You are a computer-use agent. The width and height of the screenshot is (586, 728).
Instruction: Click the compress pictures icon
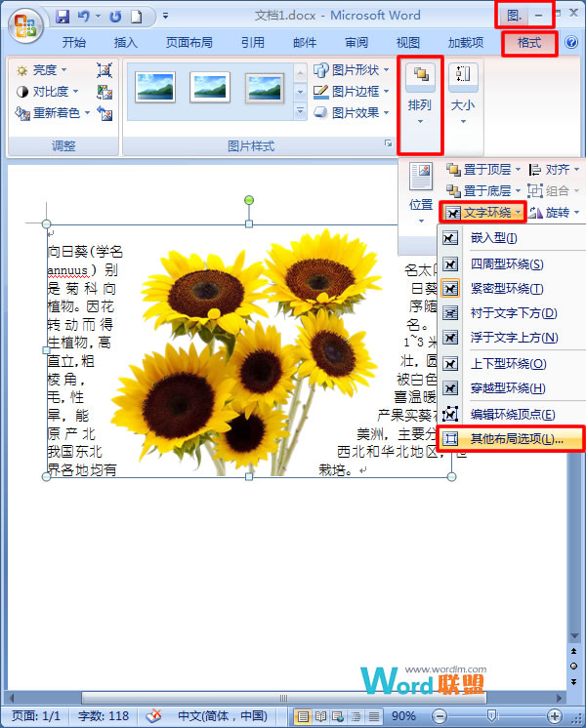(105, 70)
